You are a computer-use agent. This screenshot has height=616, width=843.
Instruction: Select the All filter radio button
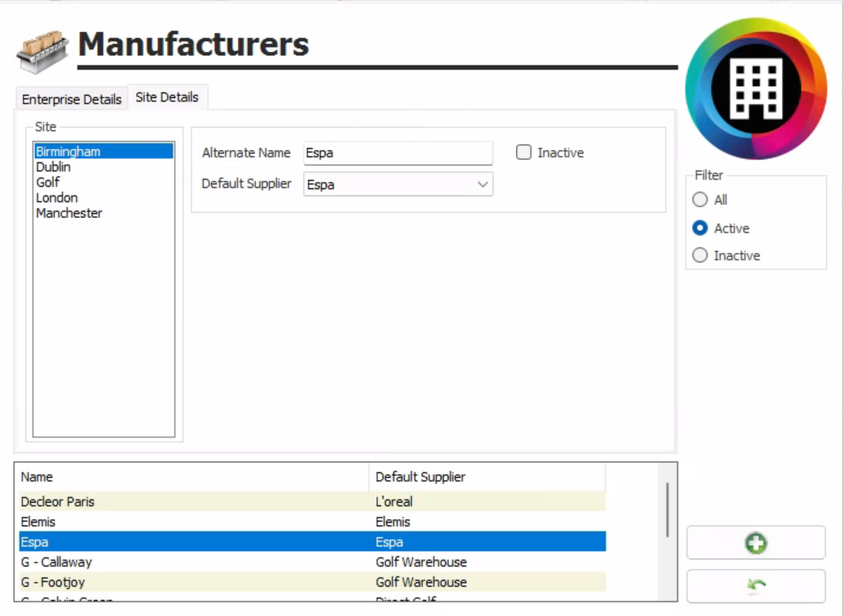tap(699, 200)
